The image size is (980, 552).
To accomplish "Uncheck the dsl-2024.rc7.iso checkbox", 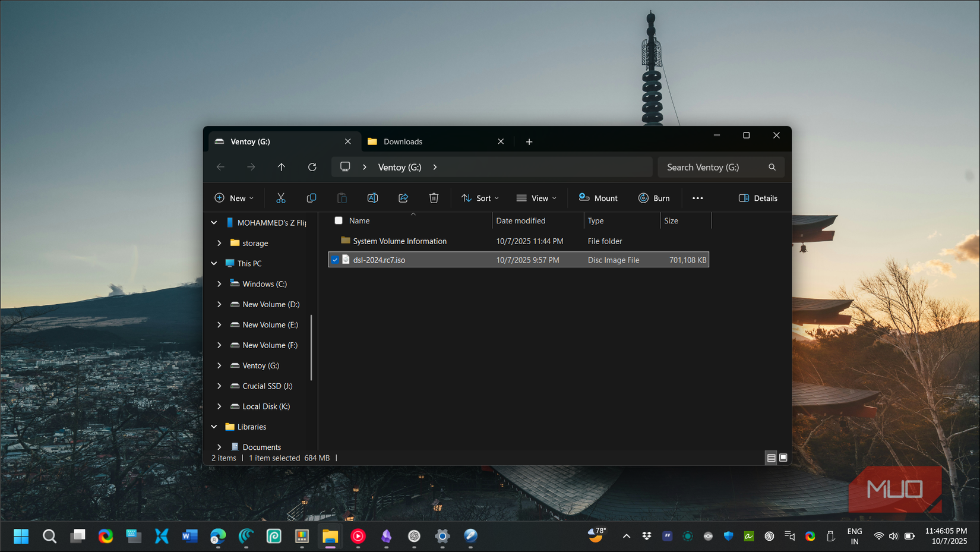I will tap(336, 260).
